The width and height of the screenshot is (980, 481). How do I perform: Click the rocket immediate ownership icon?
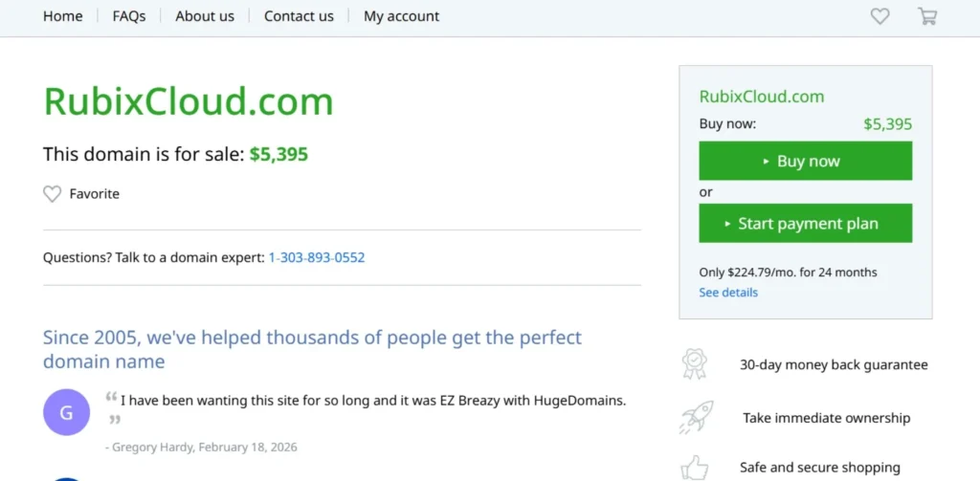coord(696,417)
